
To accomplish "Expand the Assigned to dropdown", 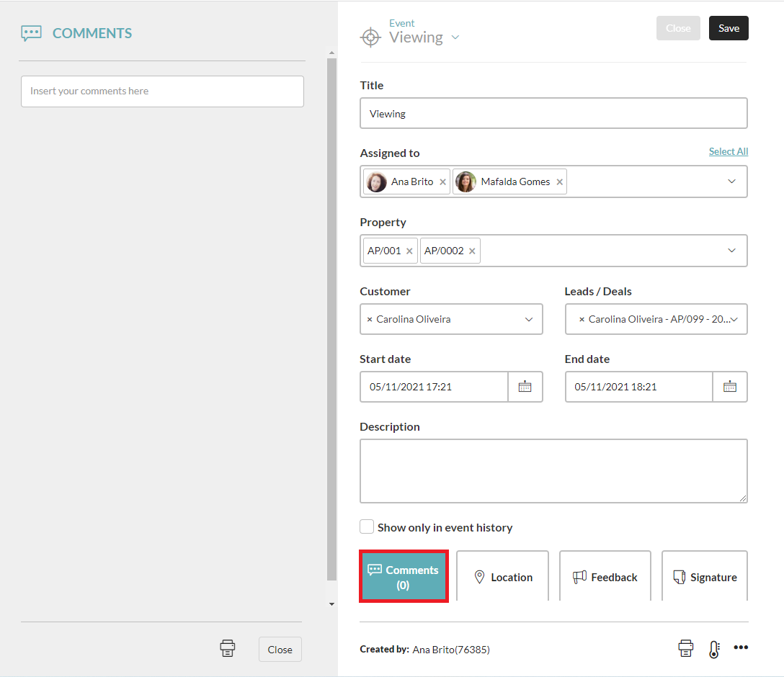I will [731, 181].
